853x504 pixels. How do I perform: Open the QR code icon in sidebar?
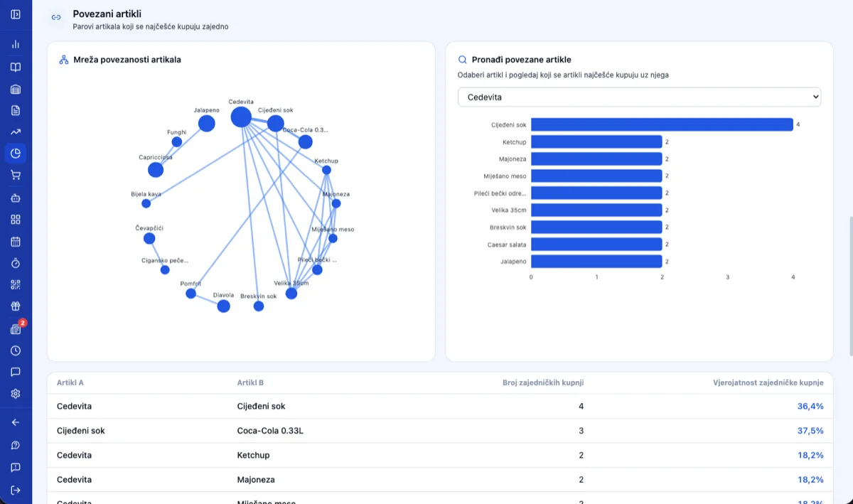(16, 284)
